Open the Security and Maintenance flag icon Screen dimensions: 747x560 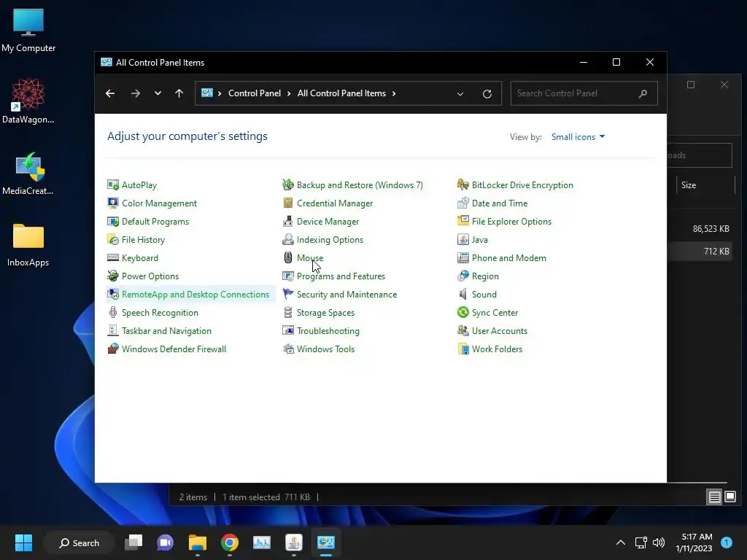pyautogui.click(x=287, y=295)
